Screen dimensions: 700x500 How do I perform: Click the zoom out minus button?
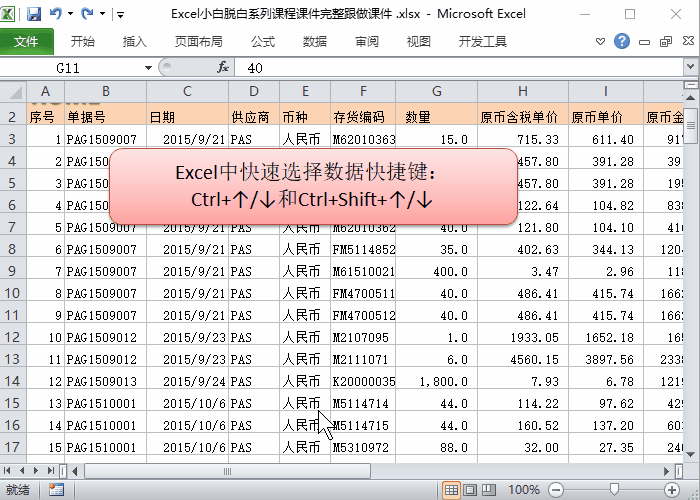[556, 490]
